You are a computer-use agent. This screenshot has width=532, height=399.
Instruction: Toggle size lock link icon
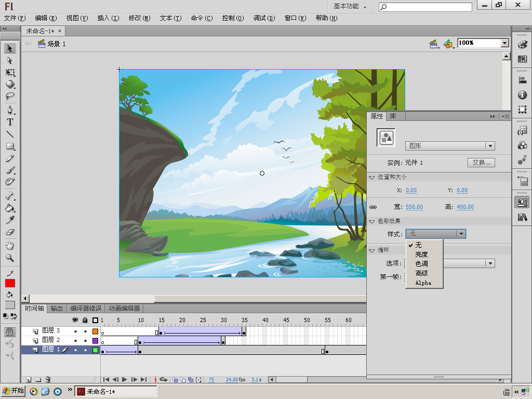373,207
